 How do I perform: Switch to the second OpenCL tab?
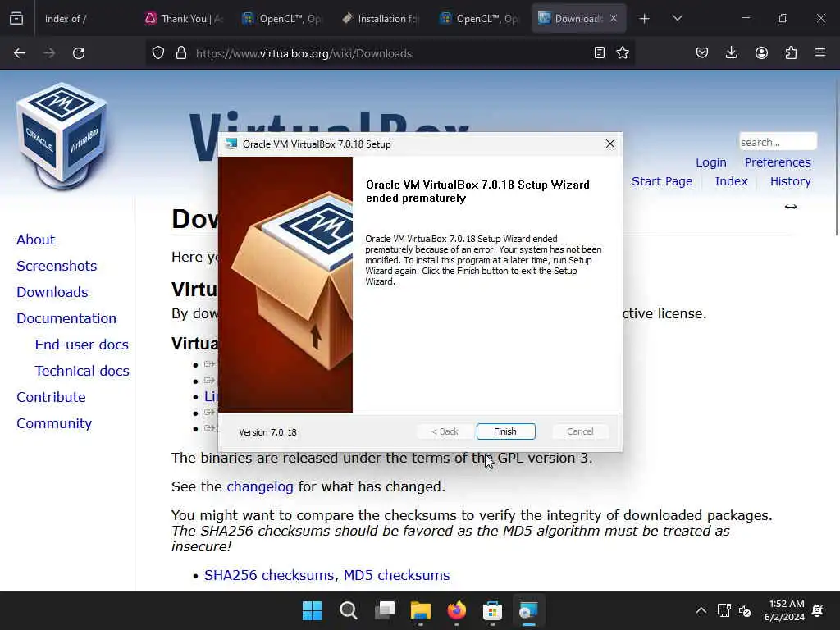point(480,19)
